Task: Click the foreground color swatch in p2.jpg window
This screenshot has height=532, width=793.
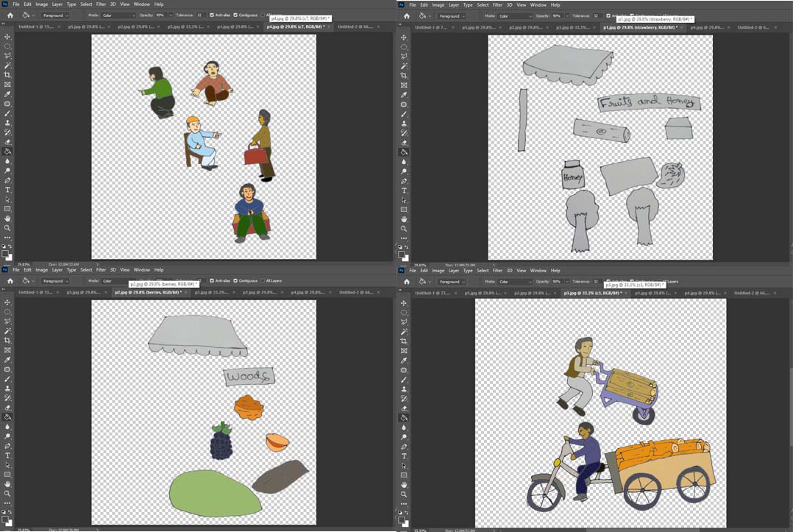Action: (5, 519)
